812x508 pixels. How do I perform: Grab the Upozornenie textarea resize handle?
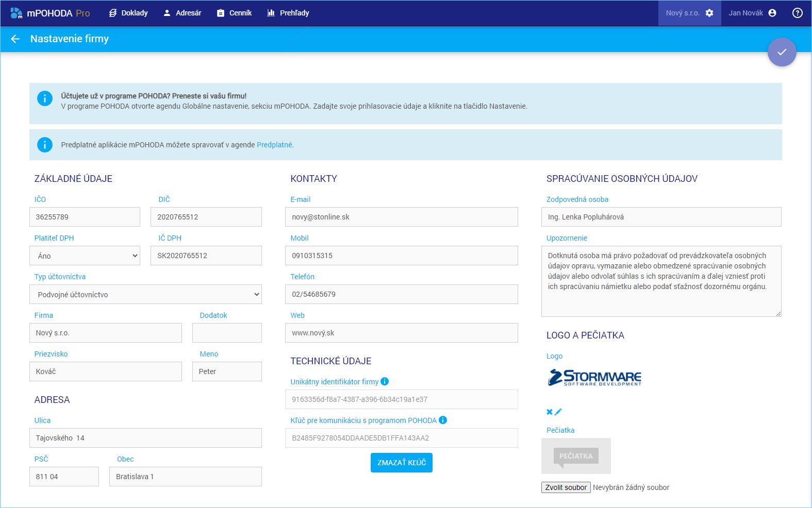point(778,314)
